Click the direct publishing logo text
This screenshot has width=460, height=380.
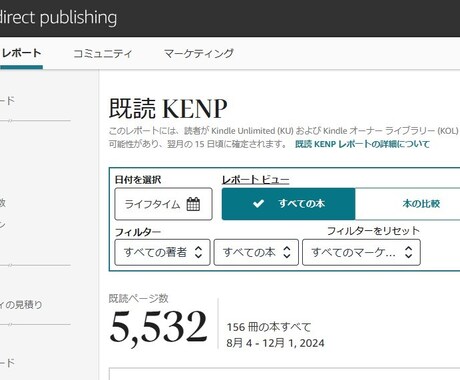click(58, 18)
